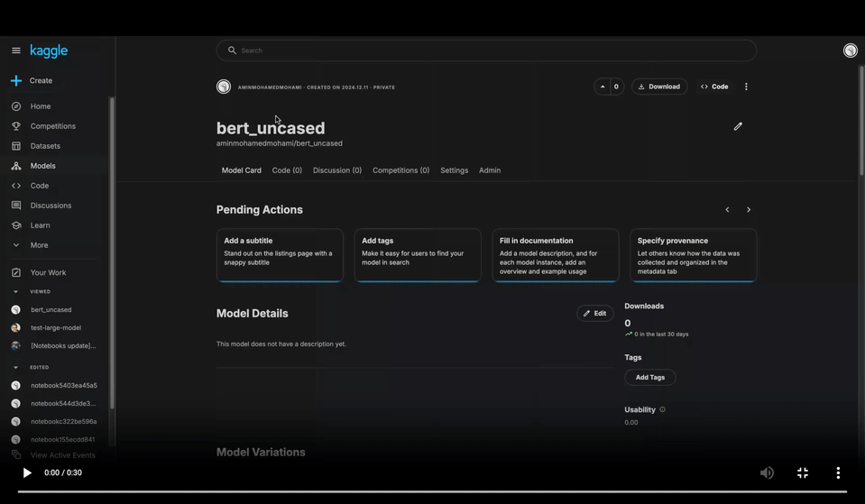This screenshot has width=865, height=504.
Task: Open the Fill in documentation card
Action: 556,255
